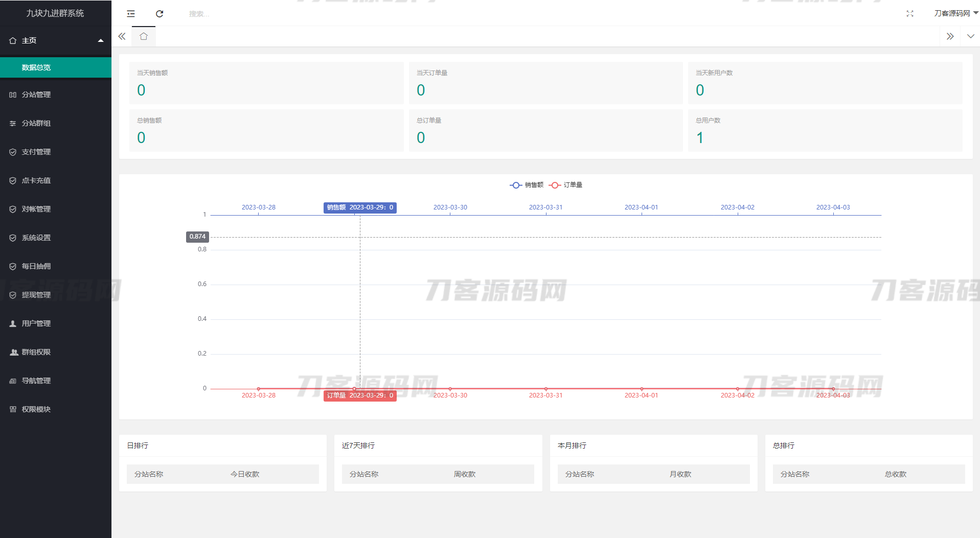Viewport: 980px width, 538px height.
Task: Click the 2023-03-30 data point on chart
Action: click(450, 389)
